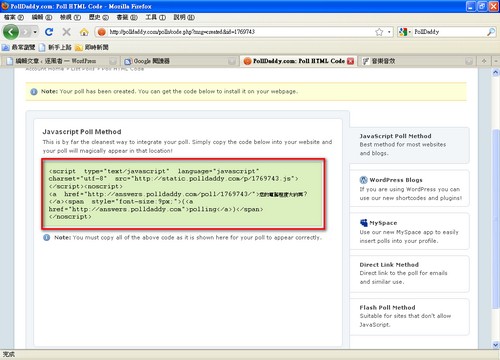500x360 pixels.
Task: Choose the Flash Poll Method option
Action: 409,316
